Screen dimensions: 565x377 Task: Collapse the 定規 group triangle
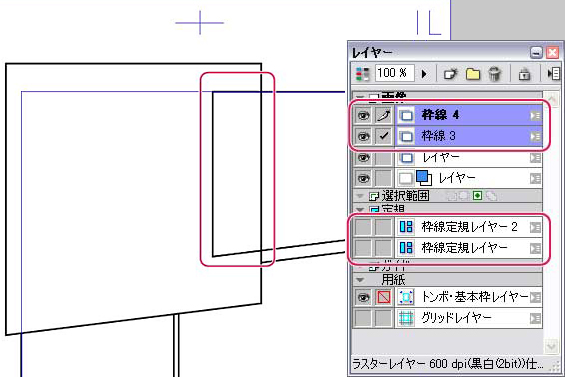(360, 209)
